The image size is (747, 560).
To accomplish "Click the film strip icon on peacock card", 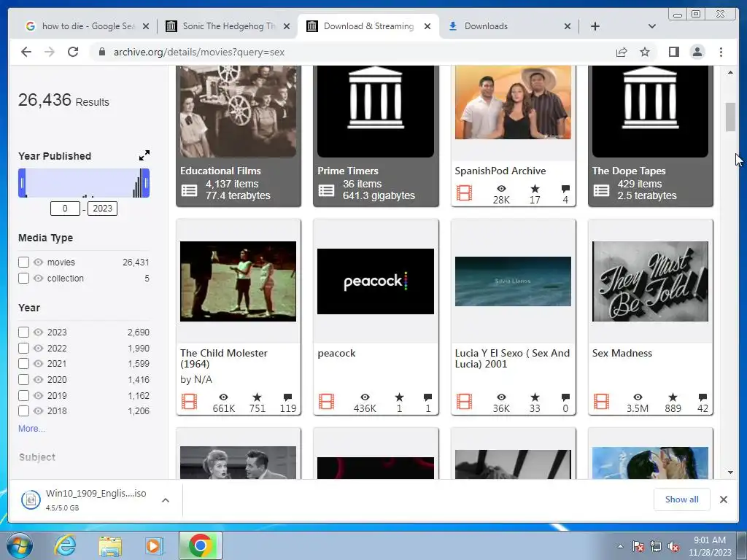I will tap(326, 402).
